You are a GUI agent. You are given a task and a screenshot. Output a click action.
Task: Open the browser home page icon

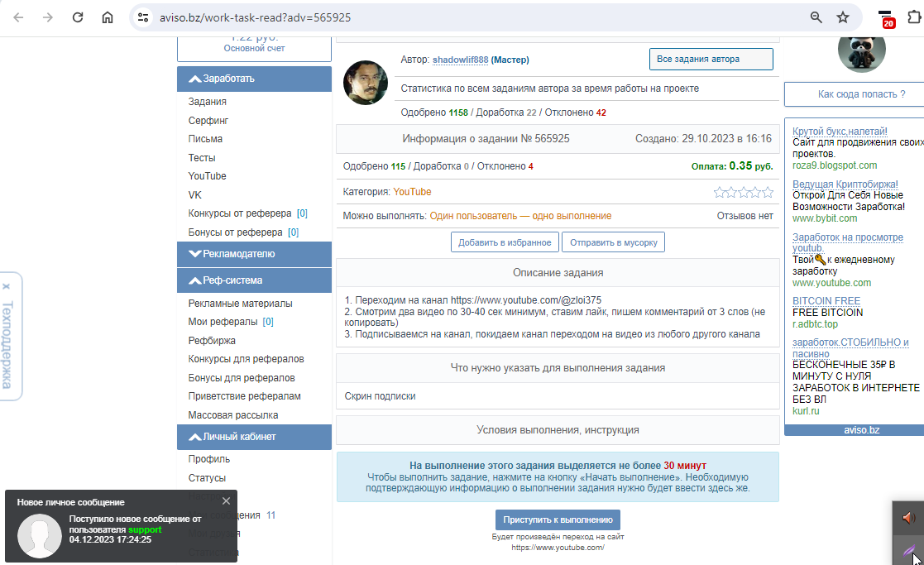pyautogui.click(x=108, y=17)
